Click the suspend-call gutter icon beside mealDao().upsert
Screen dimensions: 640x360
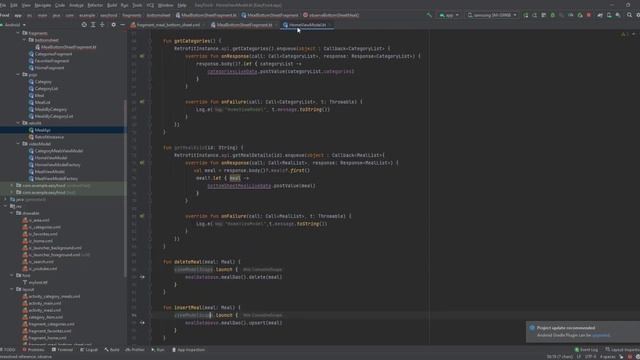coord(142,322)
